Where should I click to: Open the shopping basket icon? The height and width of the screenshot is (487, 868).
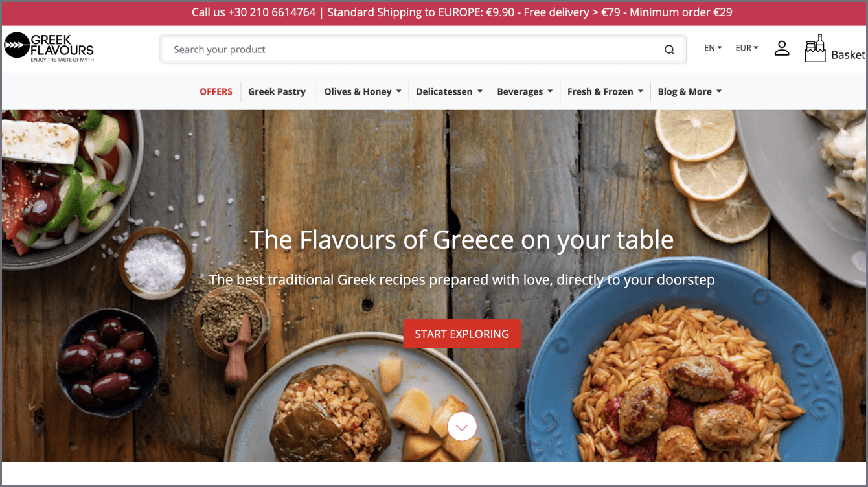click(815, 48)
